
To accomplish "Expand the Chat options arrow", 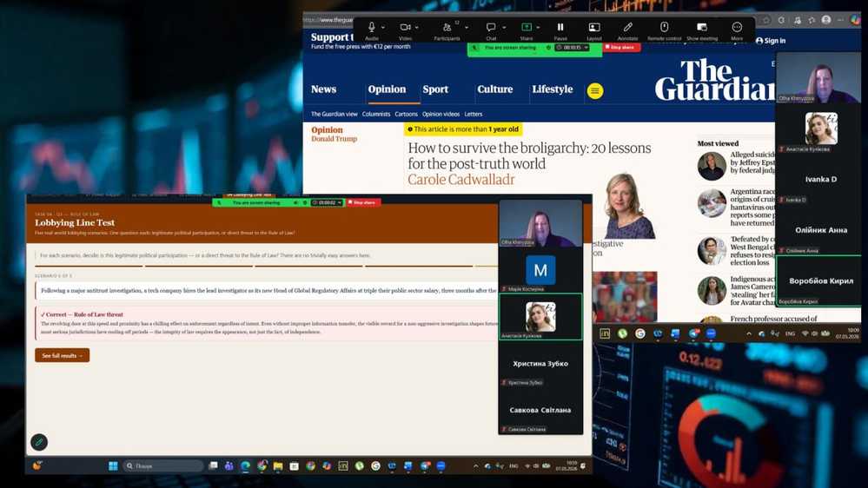I will click(504, 27).
